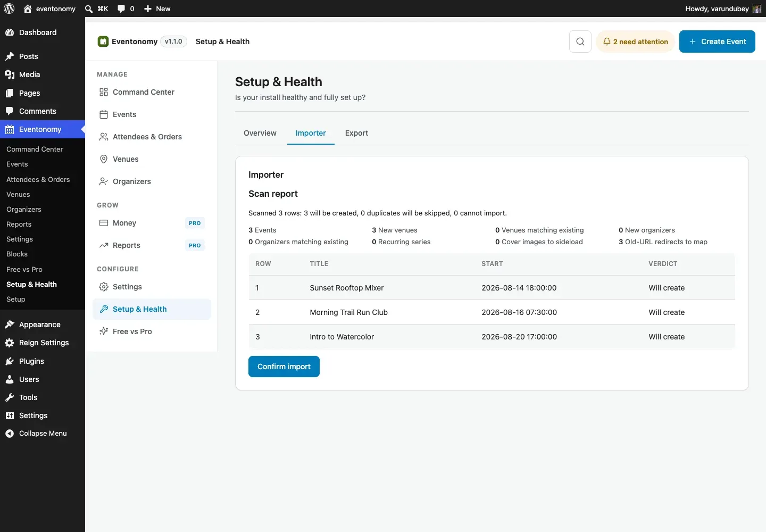This screenshot has width=766, height=532.
Task: Click the start time 2026-08-16 07:30:00
Action: tap(519, 312)
